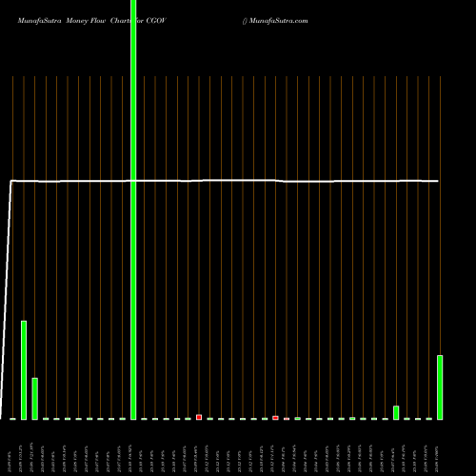Click the larger red bar in mid-chart

pos(199,417)
